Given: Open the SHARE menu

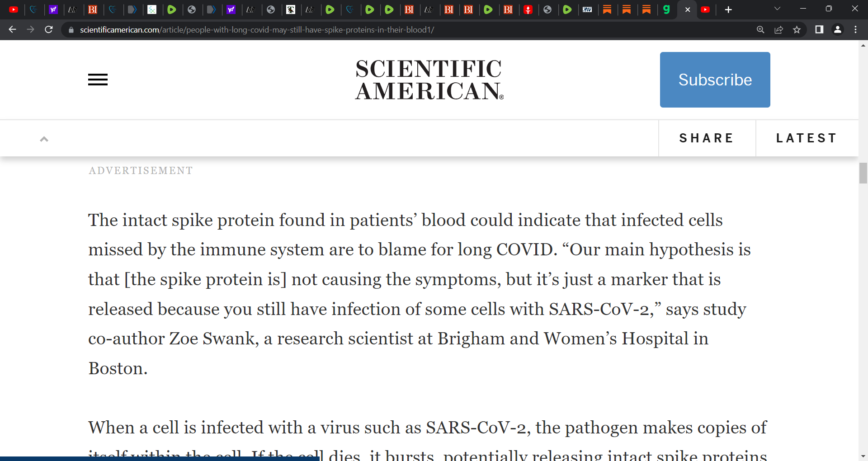Looking at the screenshot, I should pyautogui.click(x=707, y=138).
